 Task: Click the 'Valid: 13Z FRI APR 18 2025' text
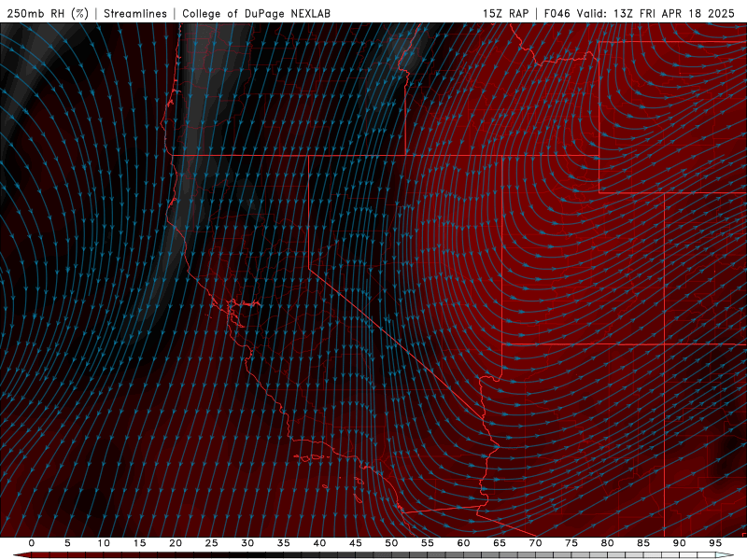click(x=655, y=13)
